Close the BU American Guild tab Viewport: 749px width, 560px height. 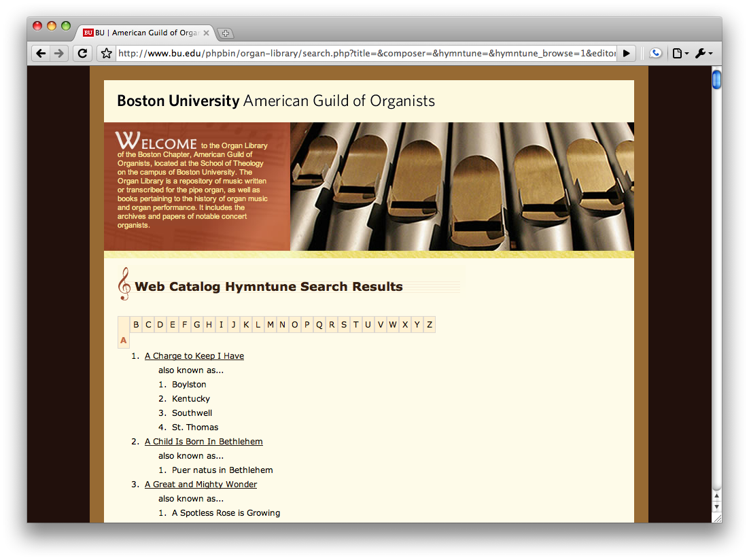(x=207, y=33)
